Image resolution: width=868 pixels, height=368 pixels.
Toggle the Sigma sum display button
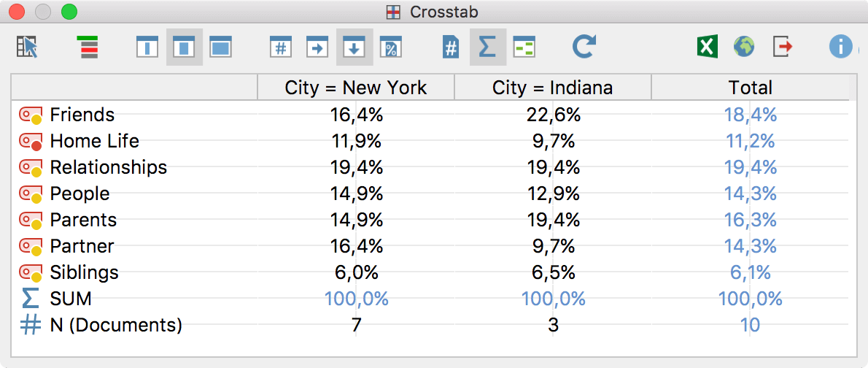[487, 47]
